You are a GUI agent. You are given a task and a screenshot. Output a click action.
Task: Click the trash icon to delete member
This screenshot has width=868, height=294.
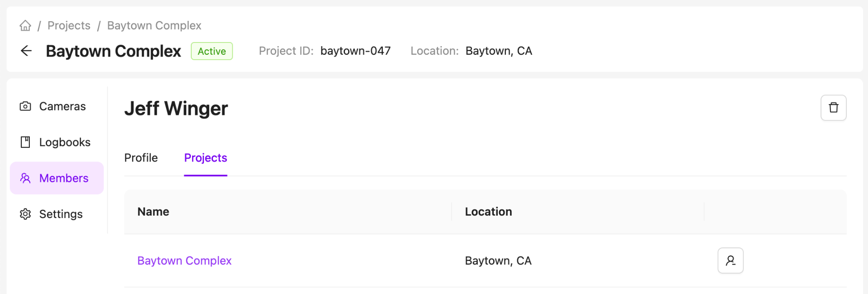(x=833, y=108)
